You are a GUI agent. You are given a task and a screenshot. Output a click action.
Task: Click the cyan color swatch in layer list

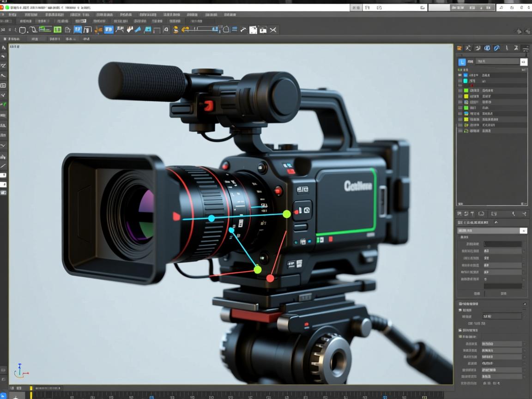click(466, 81)
